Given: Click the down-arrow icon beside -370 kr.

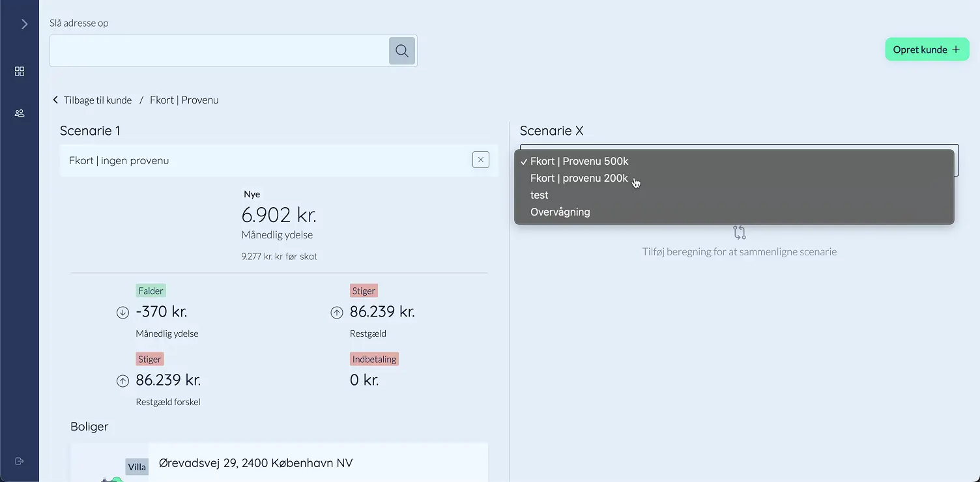Looking at the screenshot, I should point(122,313).
